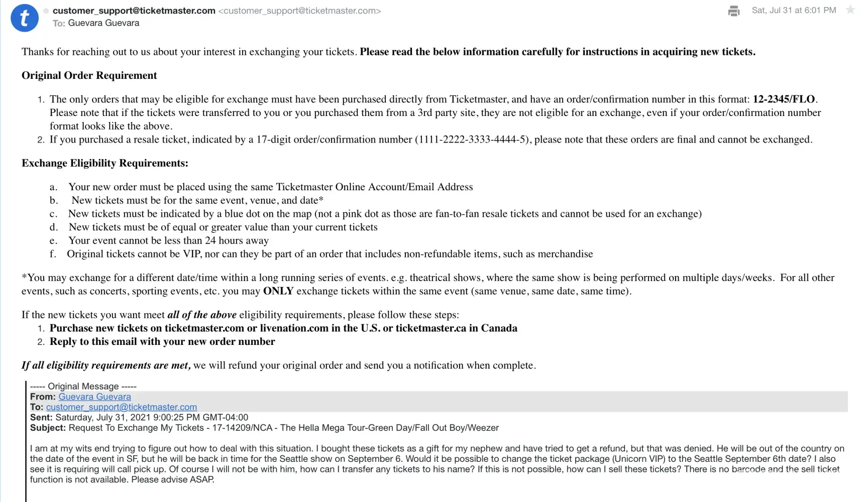
Task: Click the '----- Original Message -----' divider text
Action: click(x=83, y=386)
